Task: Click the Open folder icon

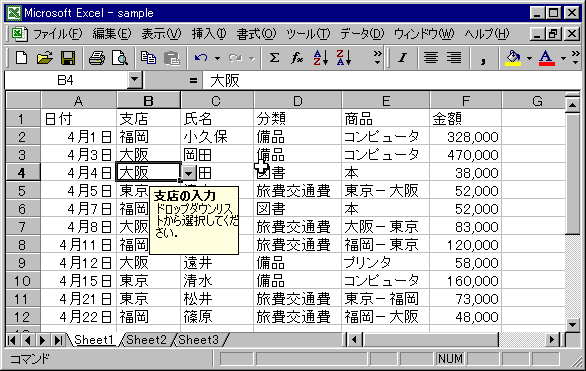Action: [x=45, y=58]
